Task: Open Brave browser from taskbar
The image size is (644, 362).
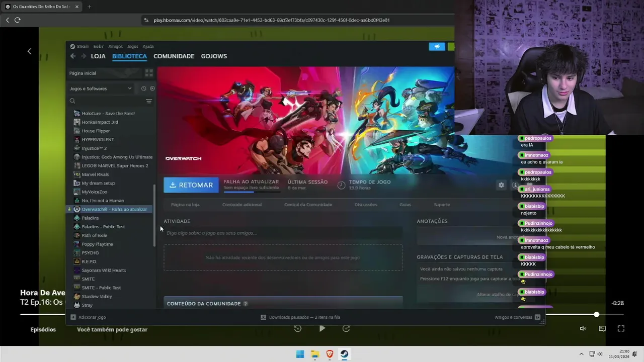Action: click(x=330, y=354)
